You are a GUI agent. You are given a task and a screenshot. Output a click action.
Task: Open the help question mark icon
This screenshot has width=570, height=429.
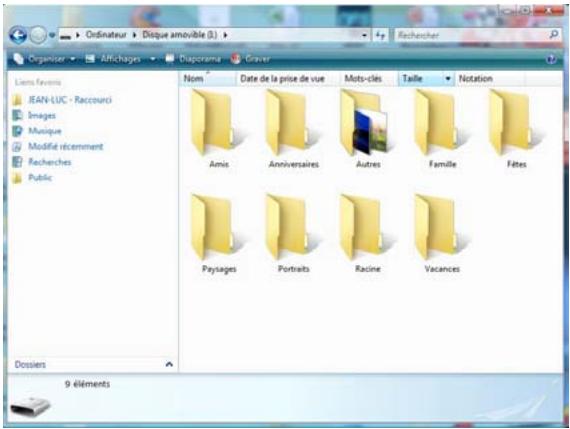551,59
